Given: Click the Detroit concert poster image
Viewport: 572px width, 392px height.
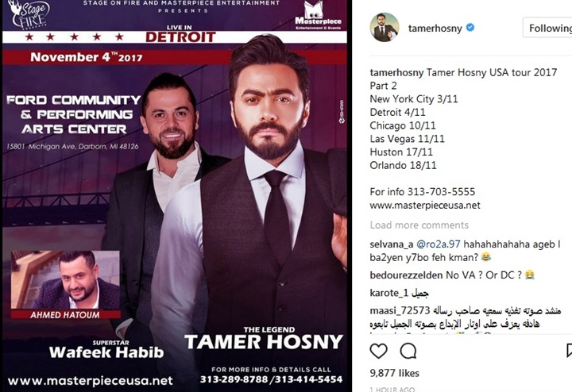Looking at the screenshot, I should point(175,196).
